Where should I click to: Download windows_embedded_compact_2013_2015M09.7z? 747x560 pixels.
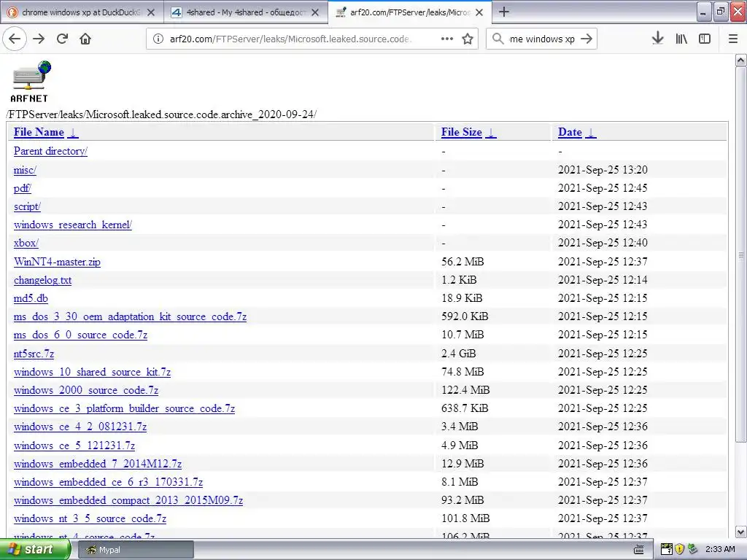128,500
